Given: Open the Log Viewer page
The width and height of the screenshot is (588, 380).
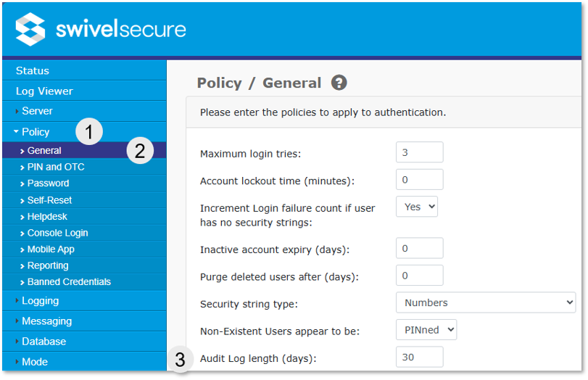Looking at the screenshot, I should pos(44,91).
